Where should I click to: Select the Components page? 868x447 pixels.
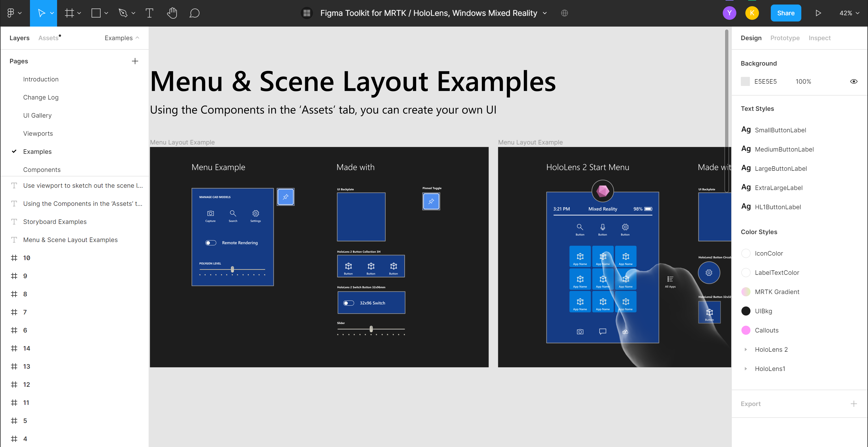click(42, 169)
